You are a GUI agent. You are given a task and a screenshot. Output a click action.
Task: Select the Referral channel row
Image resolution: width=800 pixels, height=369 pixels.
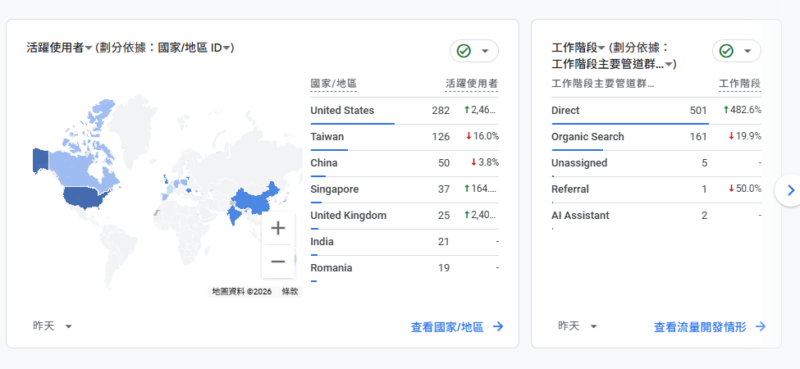pyautogui.click(x=656, y=189)
